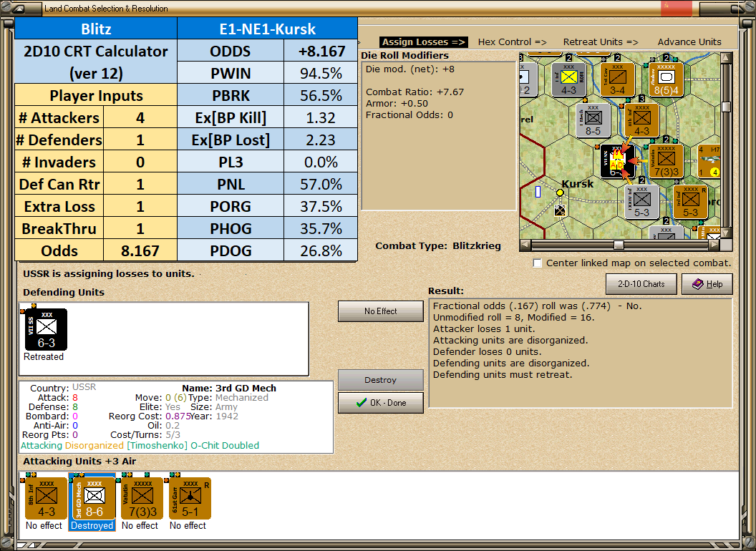Select the 3rd GD Mech 8-6 attacking unit

click(94, 499)
